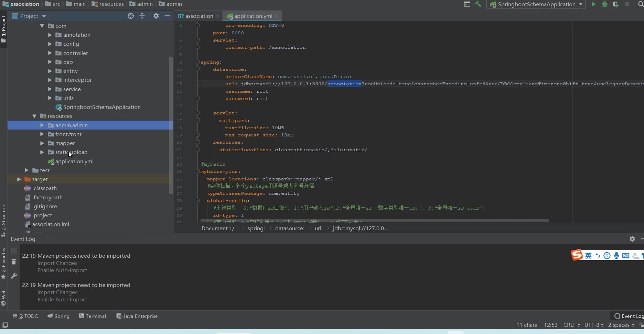Build the project with the hammer icon

point(478,4)
